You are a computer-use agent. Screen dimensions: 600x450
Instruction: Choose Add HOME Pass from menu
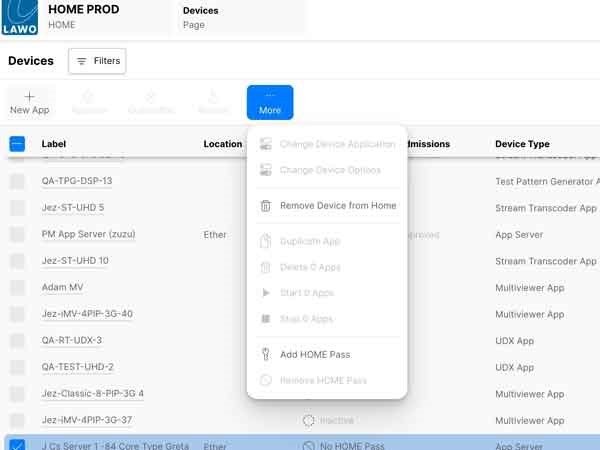pos(328,355)
